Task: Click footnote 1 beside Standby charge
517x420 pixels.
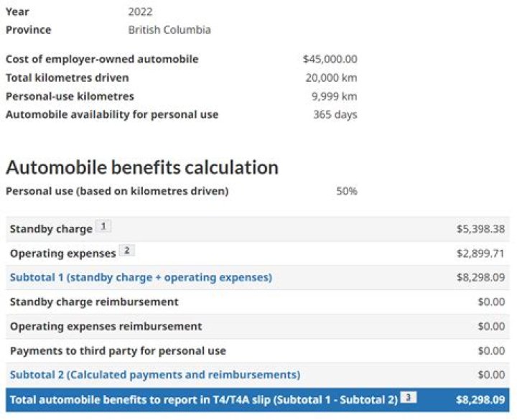Action: (x=104, y=228)
